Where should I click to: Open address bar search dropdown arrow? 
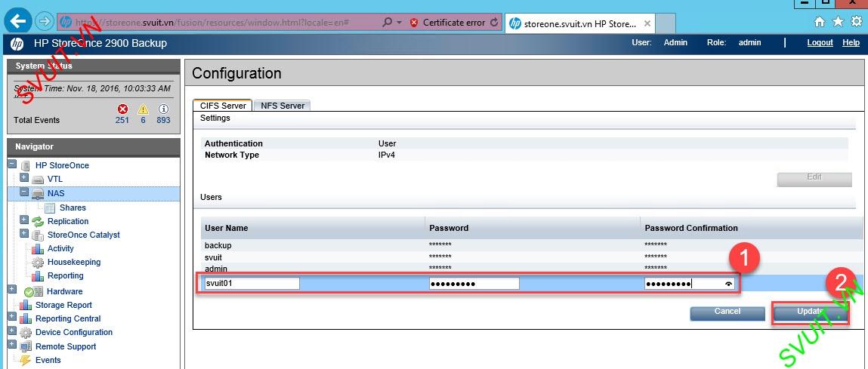click(399, 23)
